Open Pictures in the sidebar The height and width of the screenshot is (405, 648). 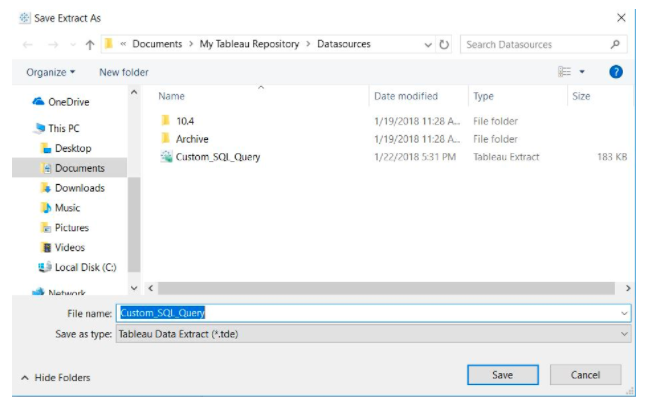(x=72, y=227)
